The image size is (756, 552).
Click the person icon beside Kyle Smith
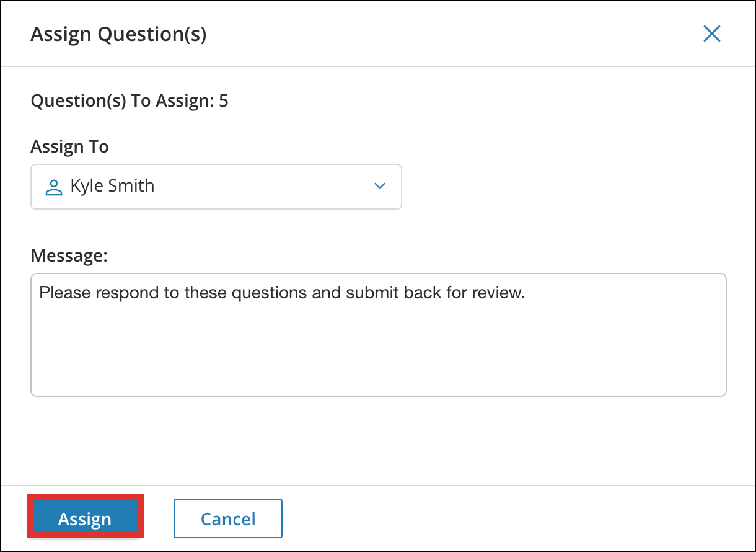click(x=53, y=186)
